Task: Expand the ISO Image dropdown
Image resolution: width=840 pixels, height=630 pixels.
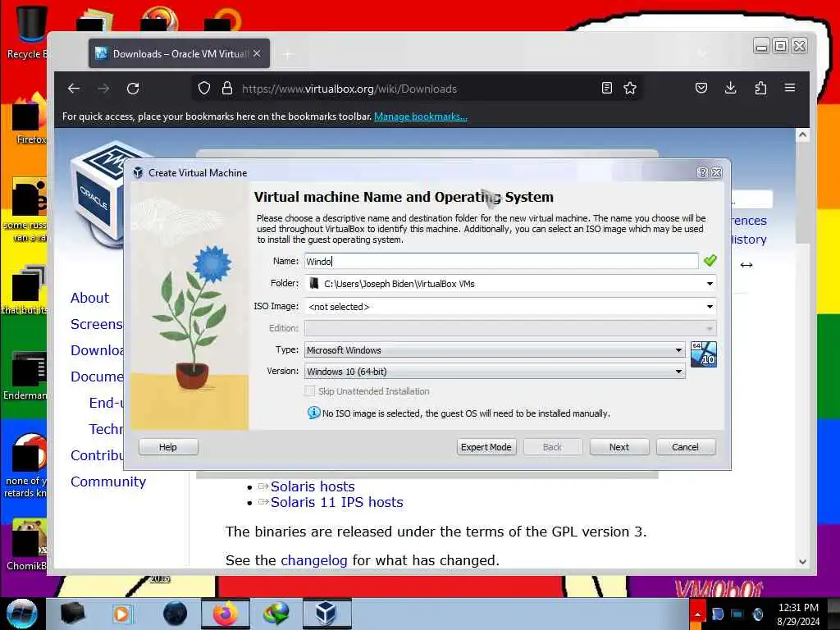Action: (710, 307)
